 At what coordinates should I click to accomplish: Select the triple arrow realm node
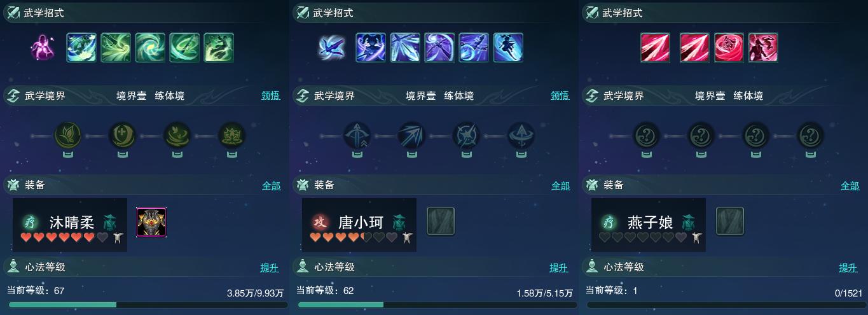410,136
